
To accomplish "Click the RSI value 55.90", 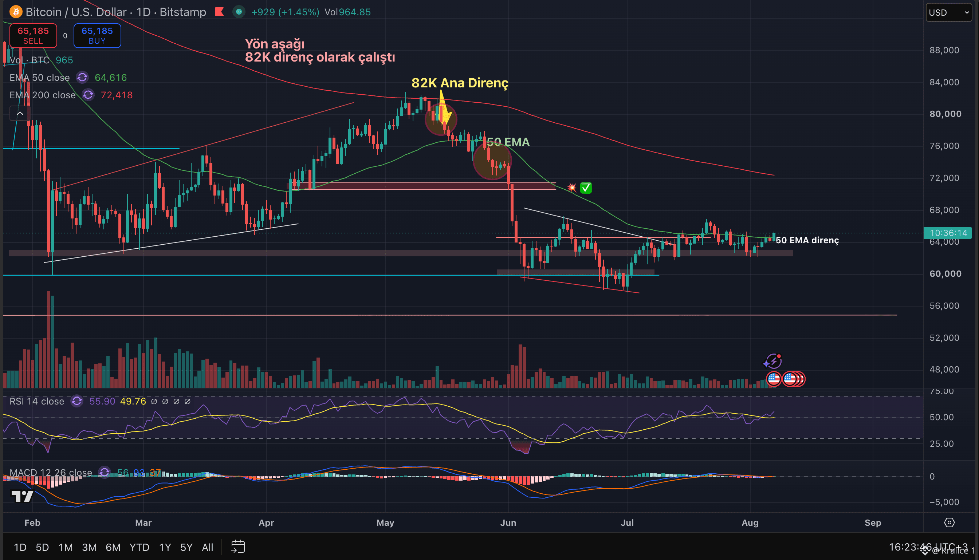I will click(x=102, y=401).
